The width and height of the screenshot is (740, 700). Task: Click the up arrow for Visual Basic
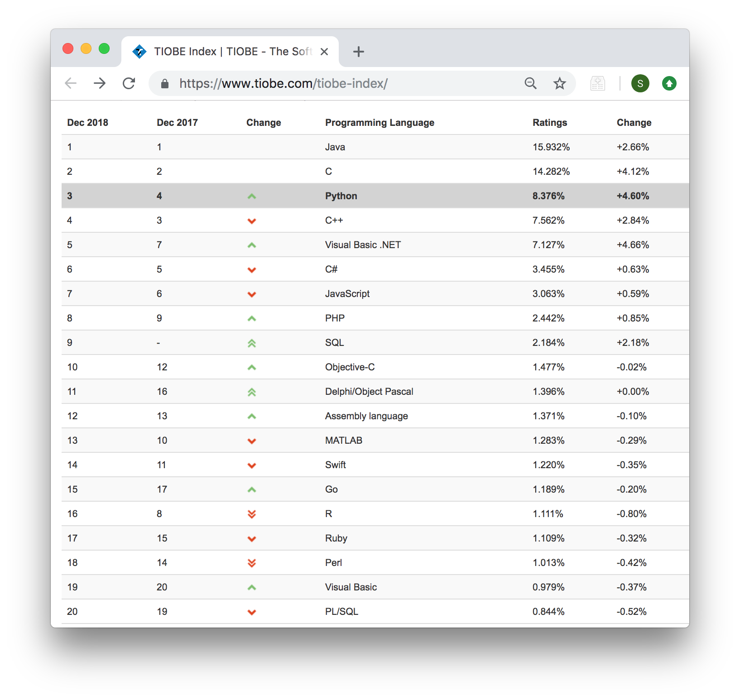252,588
